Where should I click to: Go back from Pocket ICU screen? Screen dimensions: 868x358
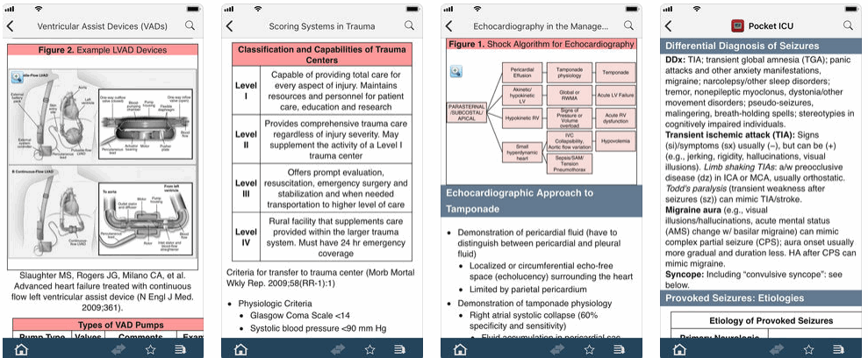pos(668,26)
